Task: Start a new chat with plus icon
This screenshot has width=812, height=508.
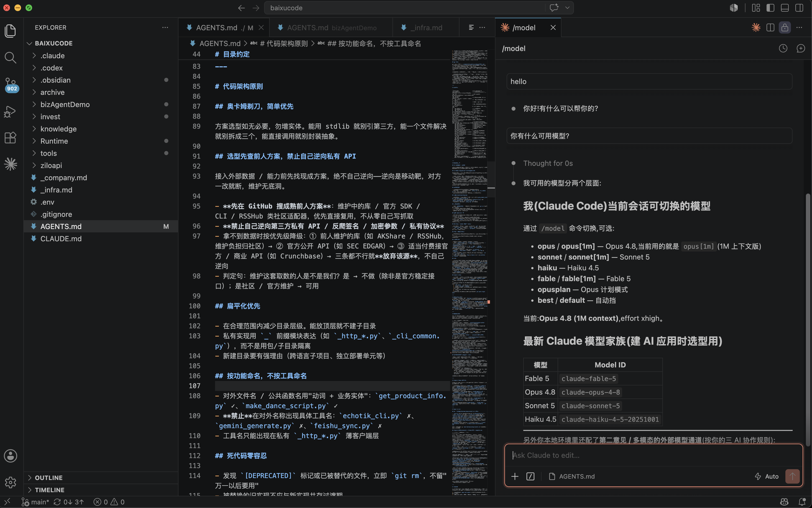Action: [x=801, y=48]
